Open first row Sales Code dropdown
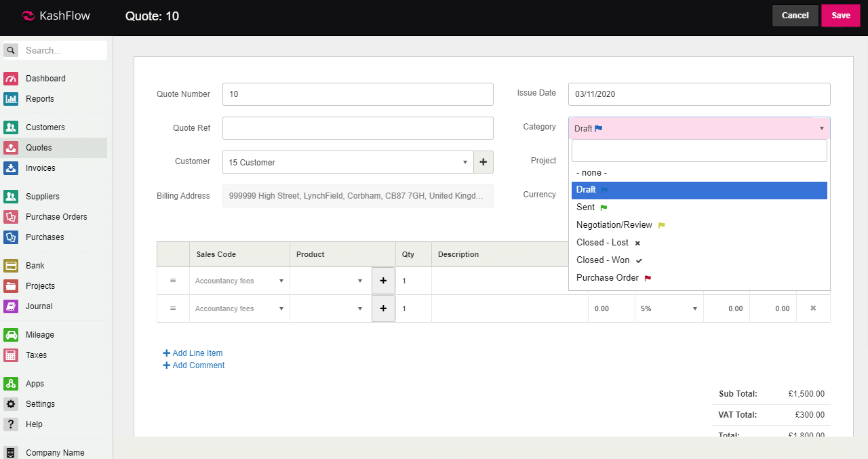The image size is (868, 459). pyautogui.click(x=239, y=281)
